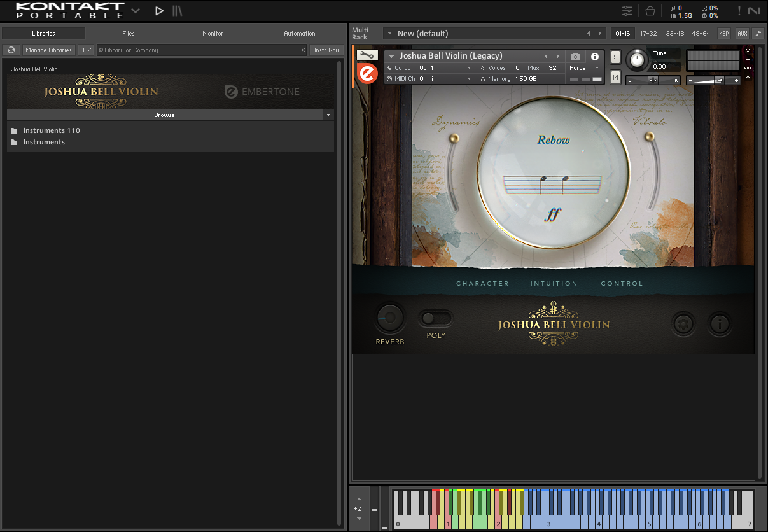
Task: Open the CHARACTER page link
Action: 482,284
